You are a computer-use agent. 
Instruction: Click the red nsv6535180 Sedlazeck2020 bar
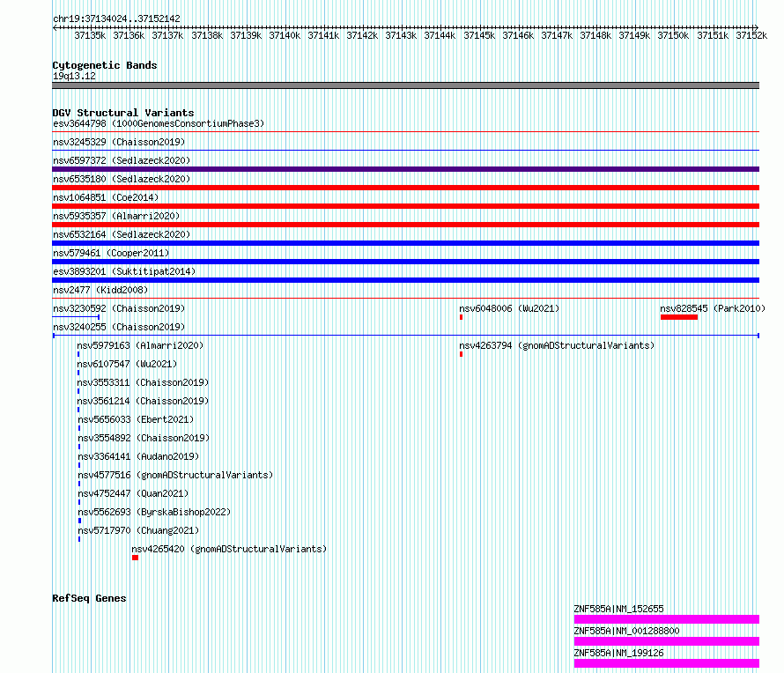pos(405,188)
